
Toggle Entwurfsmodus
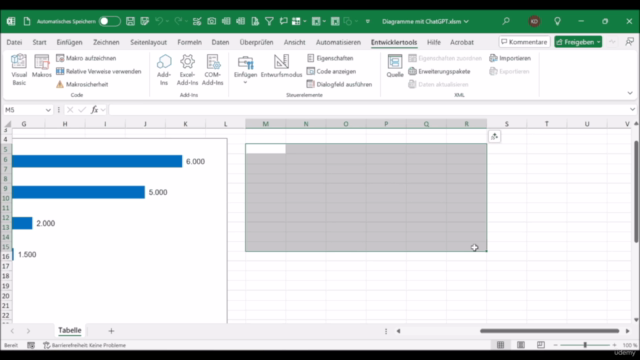pyautogui.click(x=281, y=66)
